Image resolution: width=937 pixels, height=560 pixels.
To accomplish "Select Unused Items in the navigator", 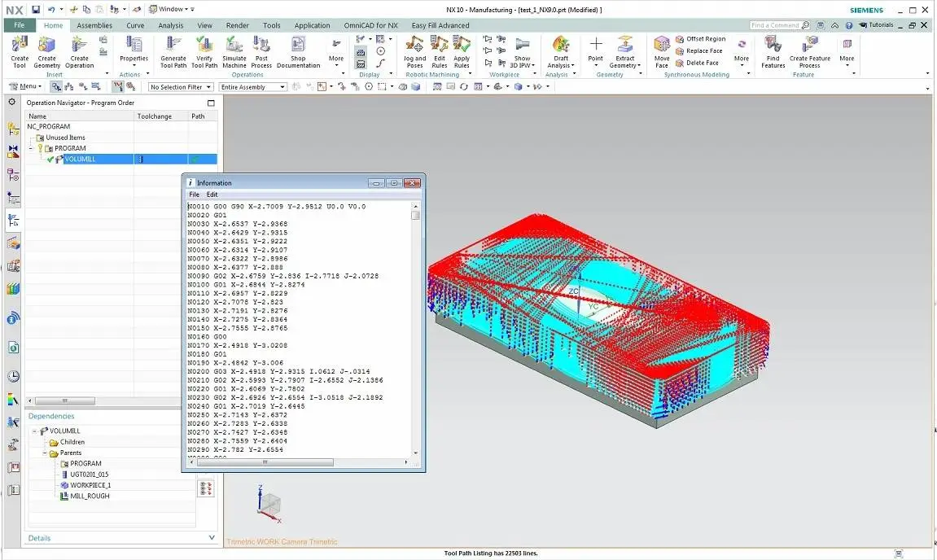I will tap(65, 138).
